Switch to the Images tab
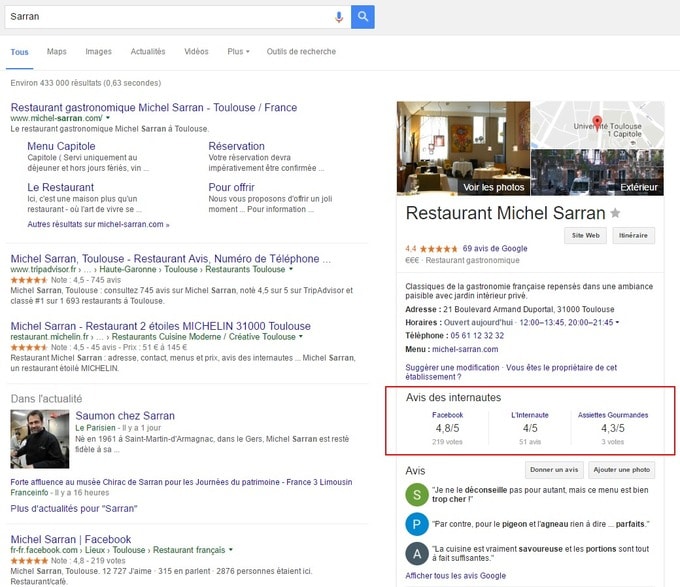 click(x=98, y=52)
